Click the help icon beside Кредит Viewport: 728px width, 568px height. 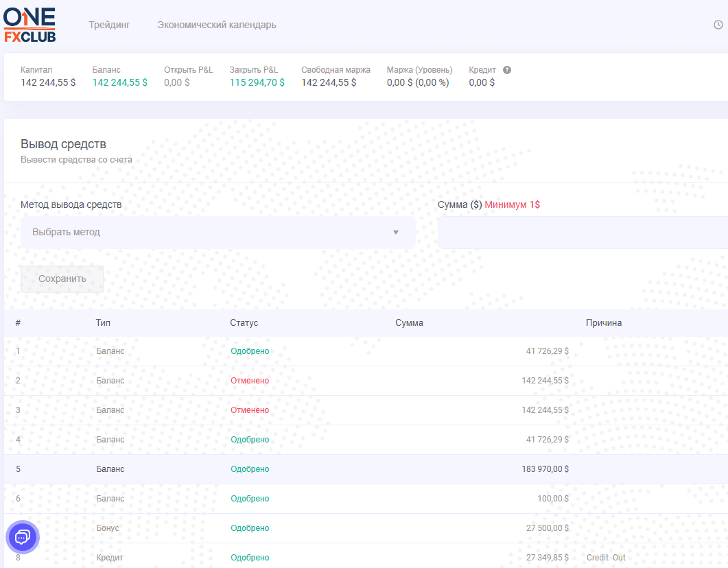507,70
